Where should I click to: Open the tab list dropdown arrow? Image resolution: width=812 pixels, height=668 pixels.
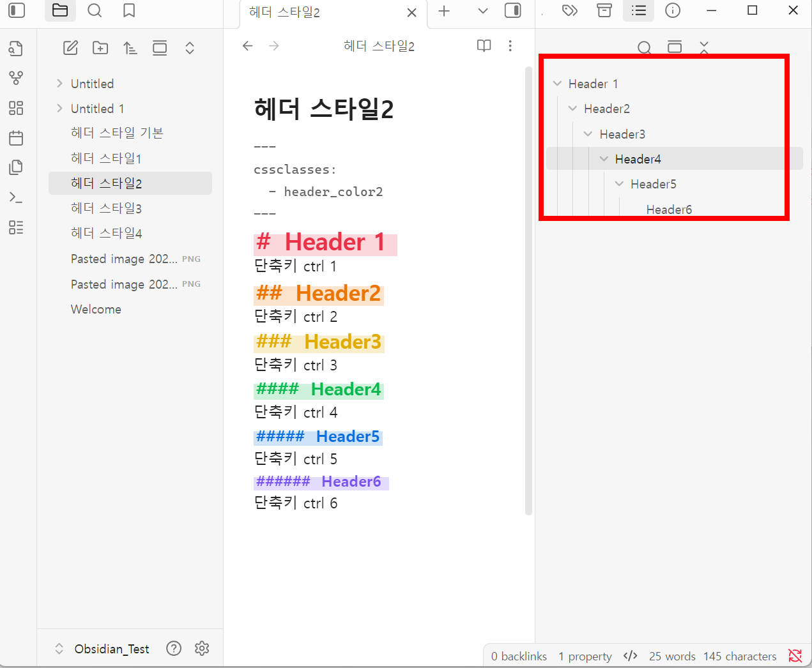click(x=483, y=11)
